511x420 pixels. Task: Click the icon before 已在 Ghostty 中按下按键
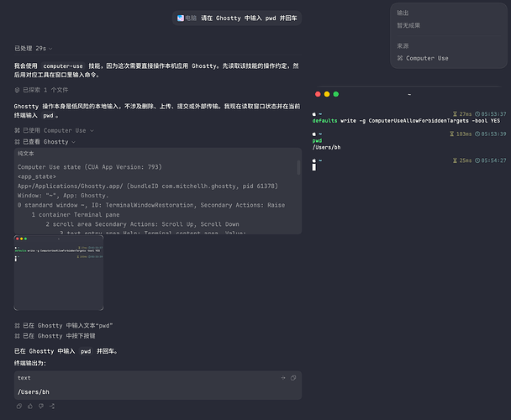pyautogui.click(x=18, y=336)
